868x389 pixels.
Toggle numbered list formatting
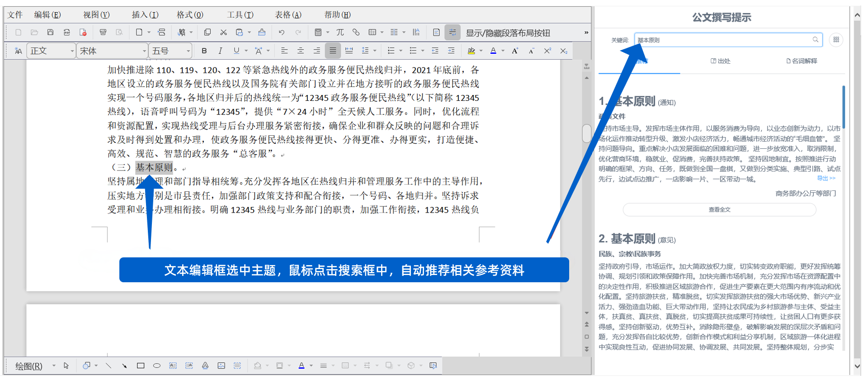point(392,51)
